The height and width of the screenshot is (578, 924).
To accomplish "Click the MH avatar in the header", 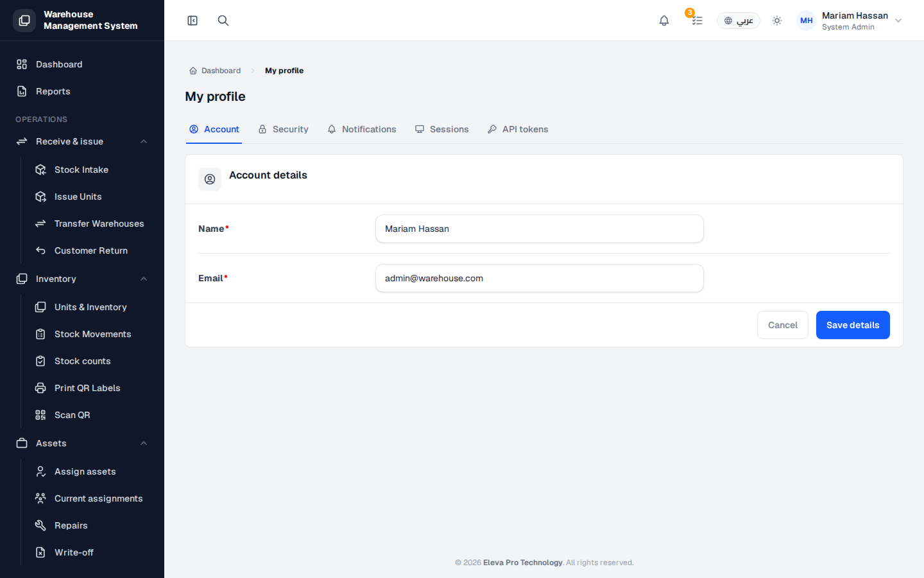I will pos(807,21).
